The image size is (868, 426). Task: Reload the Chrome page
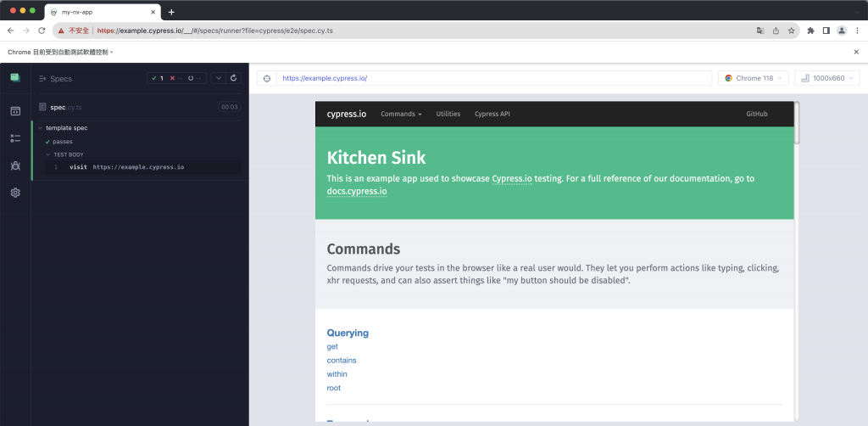tap(42, 31)
